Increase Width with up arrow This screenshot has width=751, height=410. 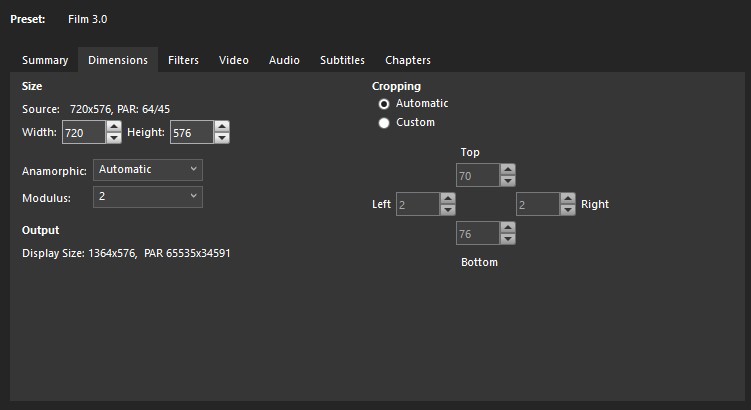(114, 126)
